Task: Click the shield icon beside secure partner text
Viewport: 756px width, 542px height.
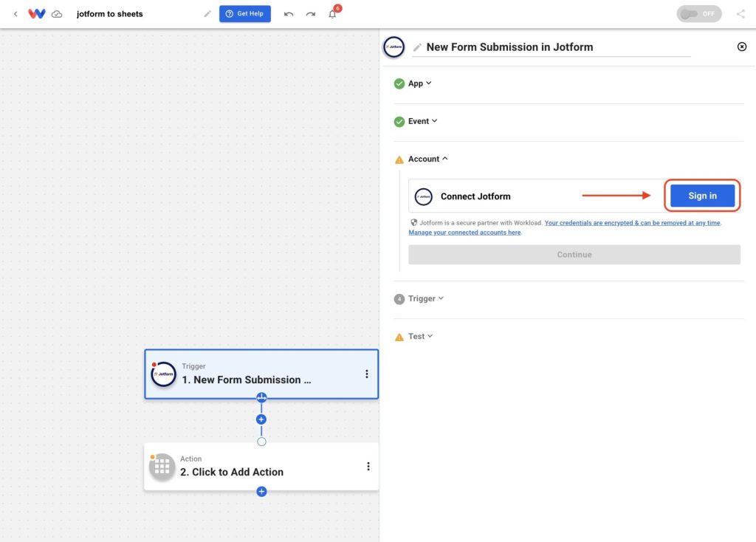Action: pyautogui.click(x=413, y=223)
